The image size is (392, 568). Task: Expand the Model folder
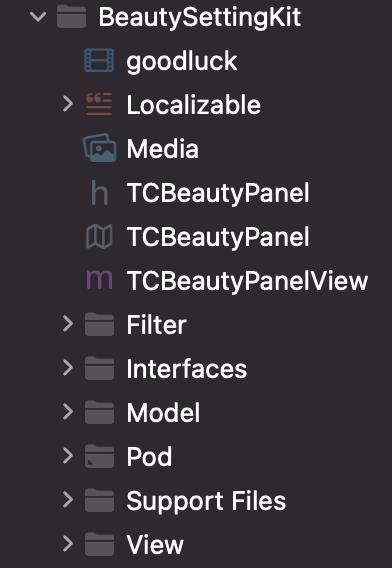coord(67,412)
